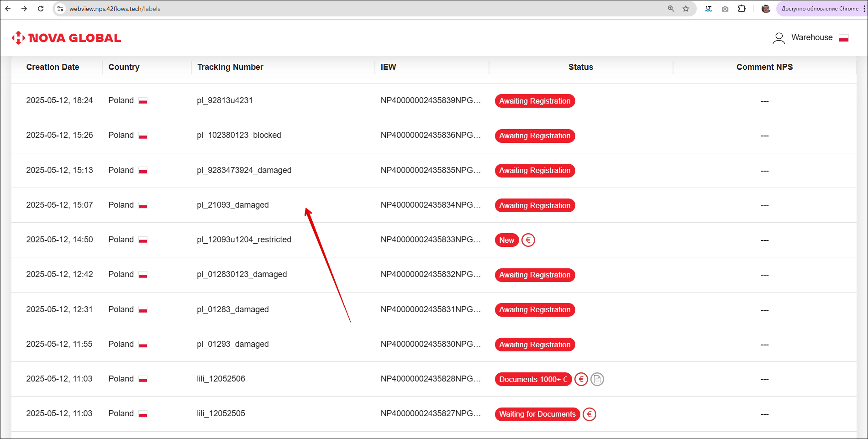This screenshot has width=868, height=439.
Task: Click the Status column header
Action: pos(580,67)
